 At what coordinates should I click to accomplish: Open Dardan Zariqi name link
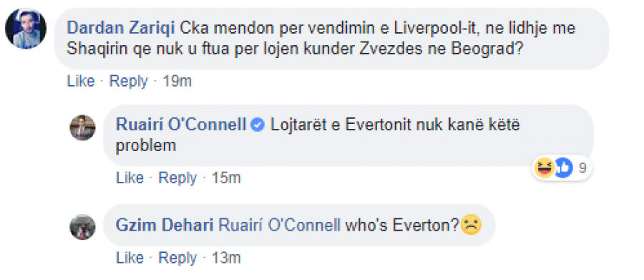click(x=121, y=29)
